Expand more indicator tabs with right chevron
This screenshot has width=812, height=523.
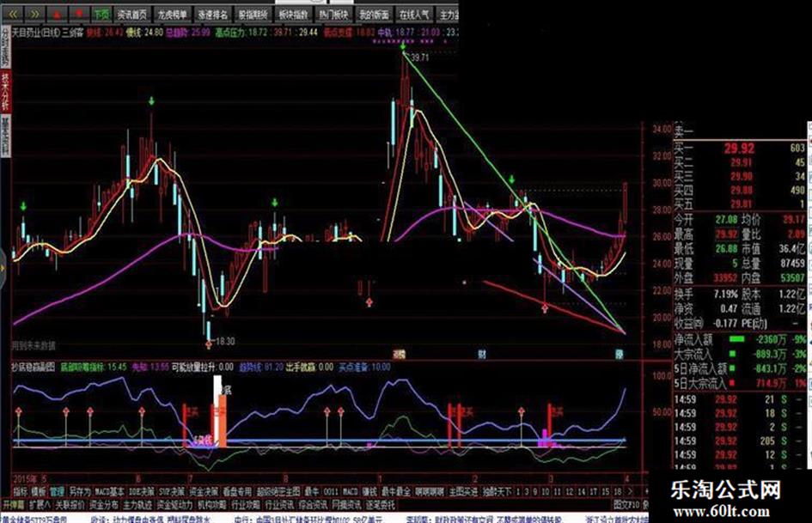click(x=630, y=491)
